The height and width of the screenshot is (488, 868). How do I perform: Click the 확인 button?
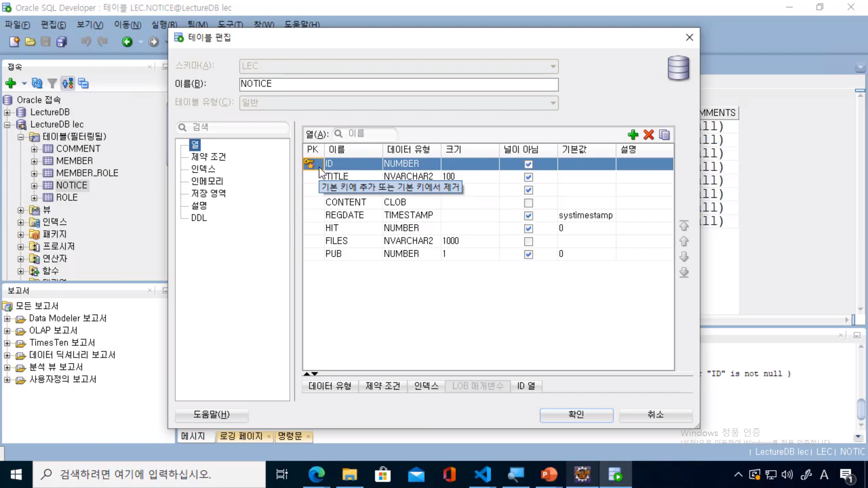(576, 415)
